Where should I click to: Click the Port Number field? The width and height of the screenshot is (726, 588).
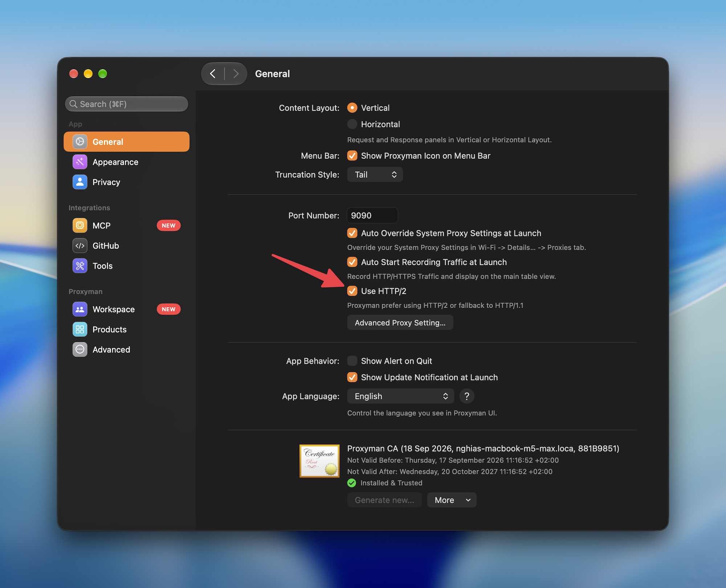tap(372, 215)
